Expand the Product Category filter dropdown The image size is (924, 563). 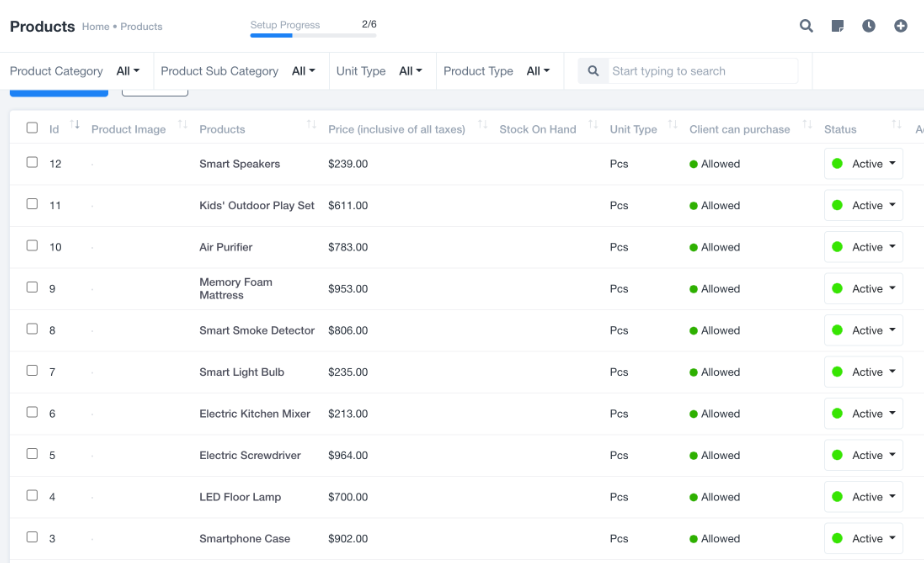tap(128, 71)
